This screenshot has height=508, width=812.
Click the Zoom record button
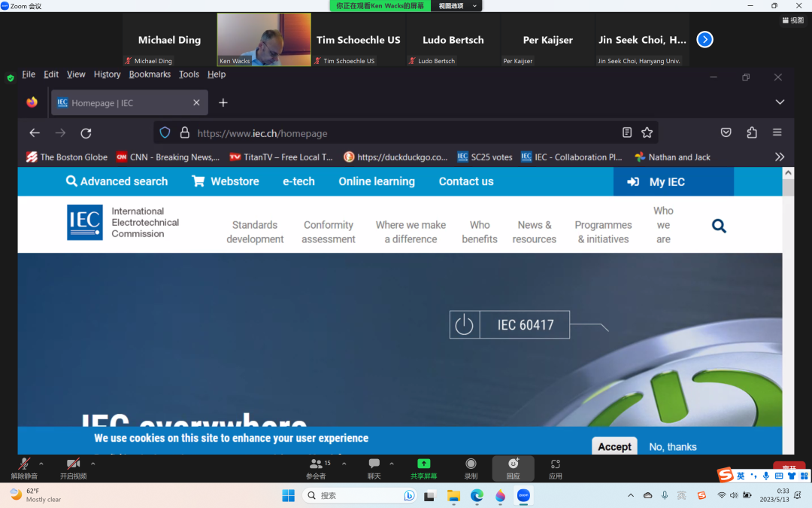pyautogui.click(x=471, y=468)
